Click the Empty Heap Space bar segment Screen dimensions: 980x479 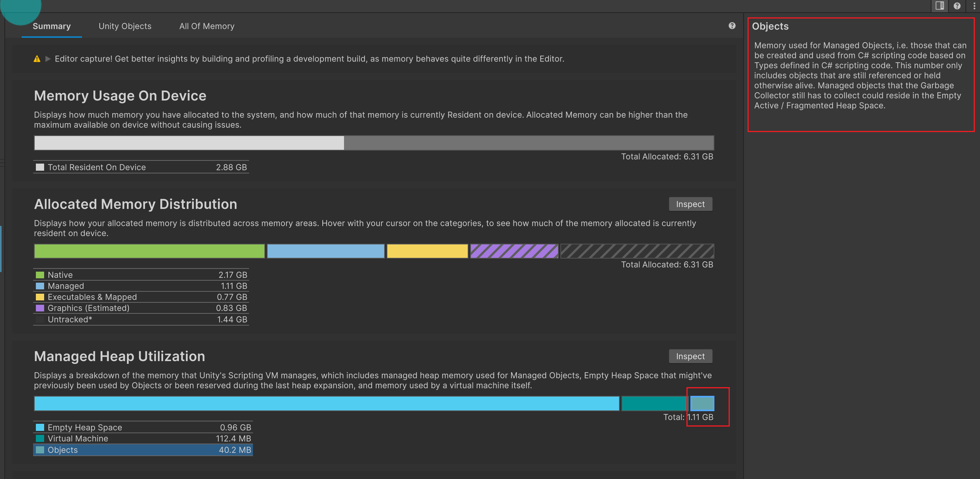(x=326, y=404)
